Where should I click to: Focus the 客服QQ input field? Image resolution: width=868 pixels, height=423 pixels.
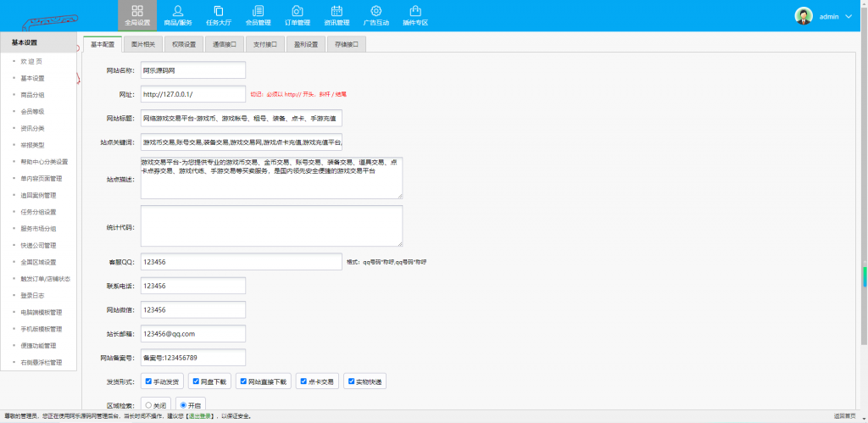242,262
